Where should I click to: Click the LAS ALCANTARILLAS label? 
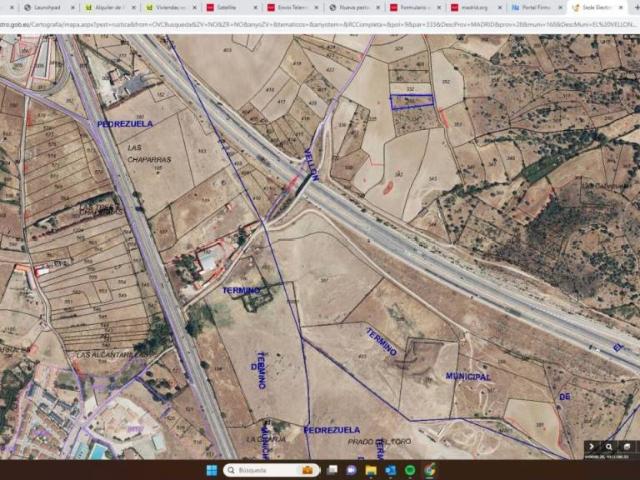pyautogui.click(x=112, y=355)
